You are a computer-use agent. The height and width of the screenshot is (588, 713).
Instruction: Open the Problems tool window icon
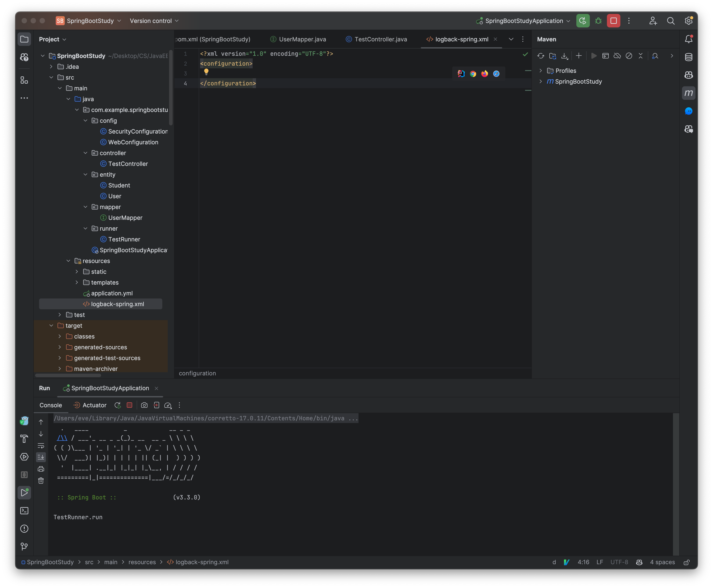coord(24,528)
